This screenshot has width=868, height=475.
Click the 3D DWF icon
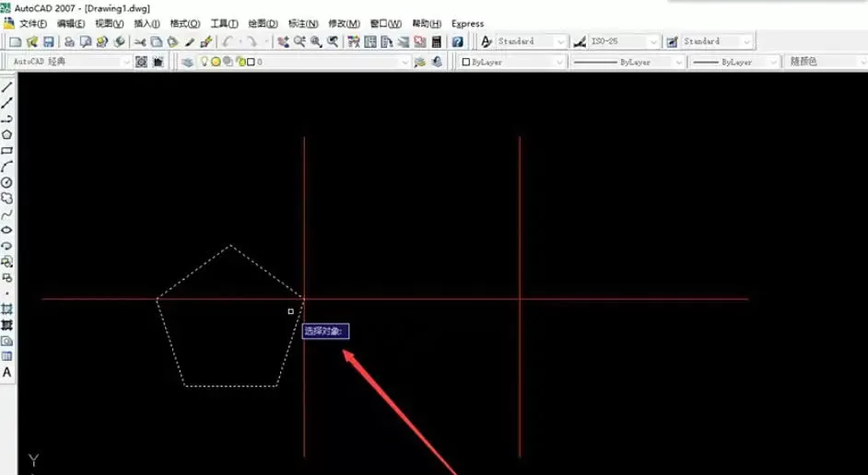pyautogui.click(x=119, y=41)
